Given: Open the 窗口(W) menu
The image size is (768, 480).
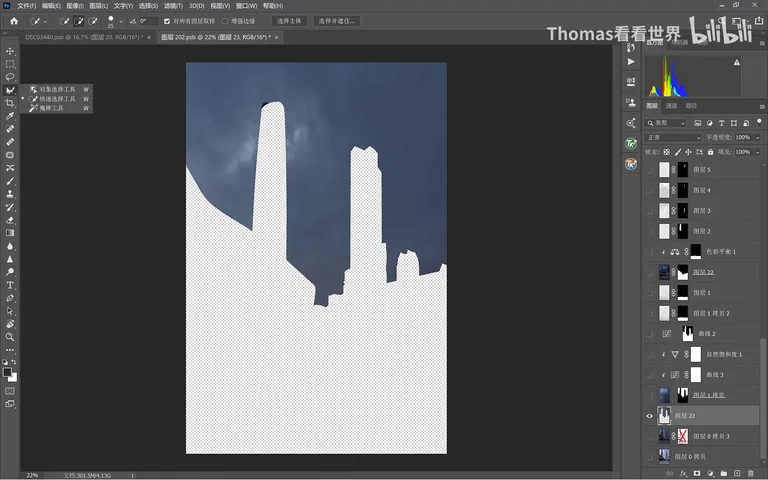Looking at the screenshot, I should point(246,6).
